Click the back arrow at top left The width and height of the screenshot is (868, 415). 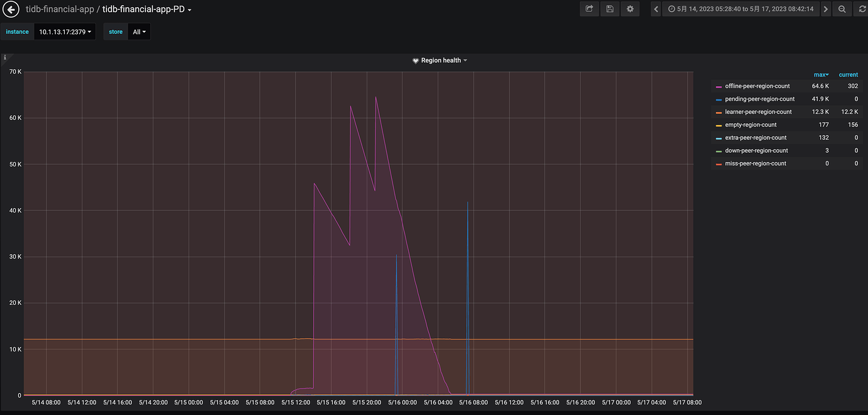11,9
